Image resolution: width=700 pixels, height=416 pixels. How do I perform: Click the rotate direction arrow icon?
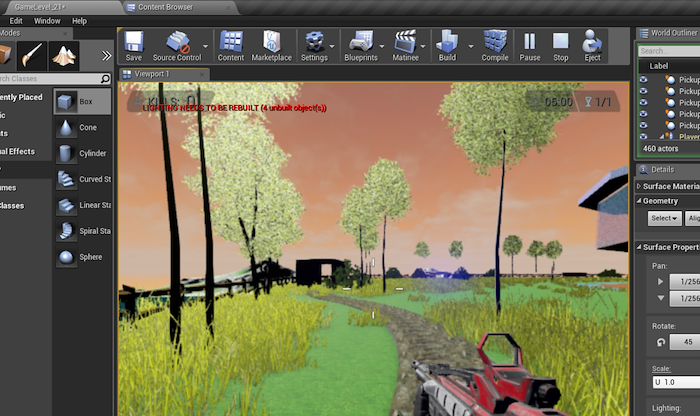(x=661, y=342)
